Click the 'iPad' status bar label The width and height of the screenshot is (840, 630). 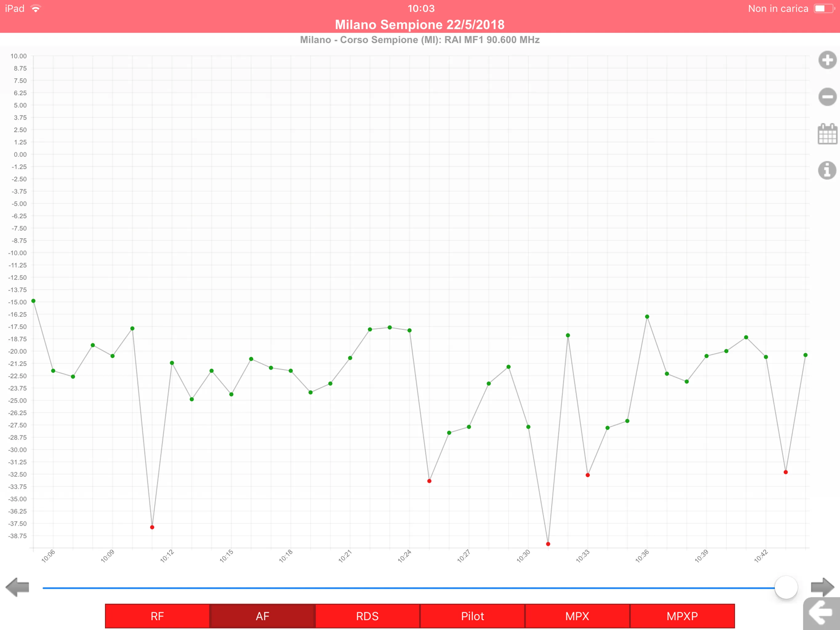click(x=14, y=8)
